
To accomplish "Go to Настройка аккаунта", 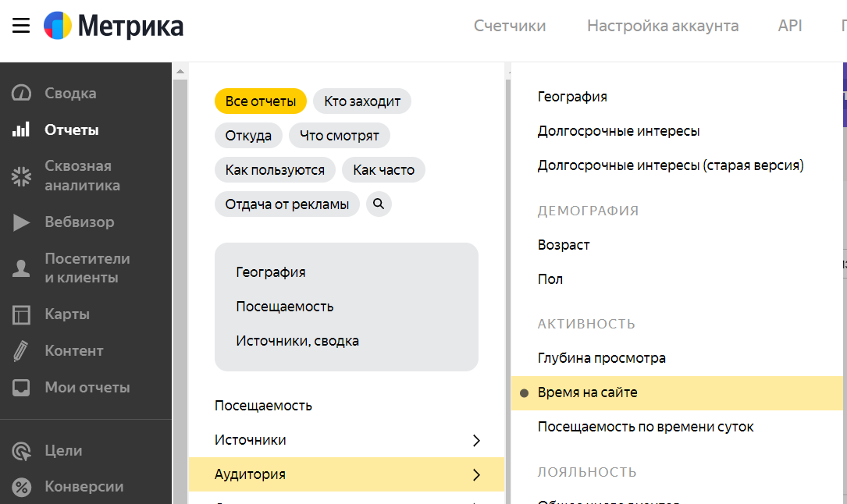I will pyautogui.click(x=663, y=26).
